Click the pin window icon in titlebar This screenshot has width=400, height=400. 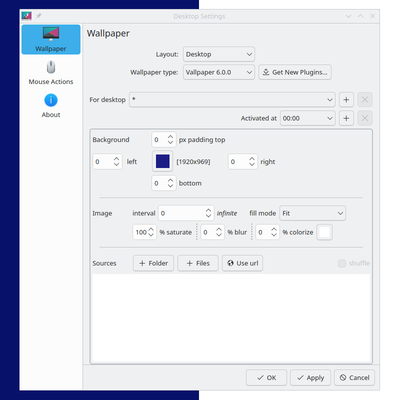click(x=39, y=16)
